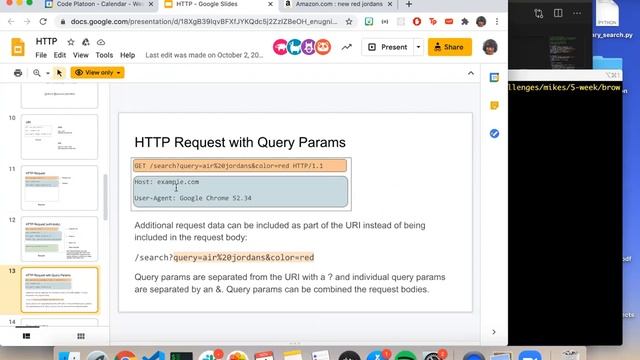Screen dimensions: 640x360
Task: Switch to the Amazon new red jordans tab
Action: click(338, 4)
